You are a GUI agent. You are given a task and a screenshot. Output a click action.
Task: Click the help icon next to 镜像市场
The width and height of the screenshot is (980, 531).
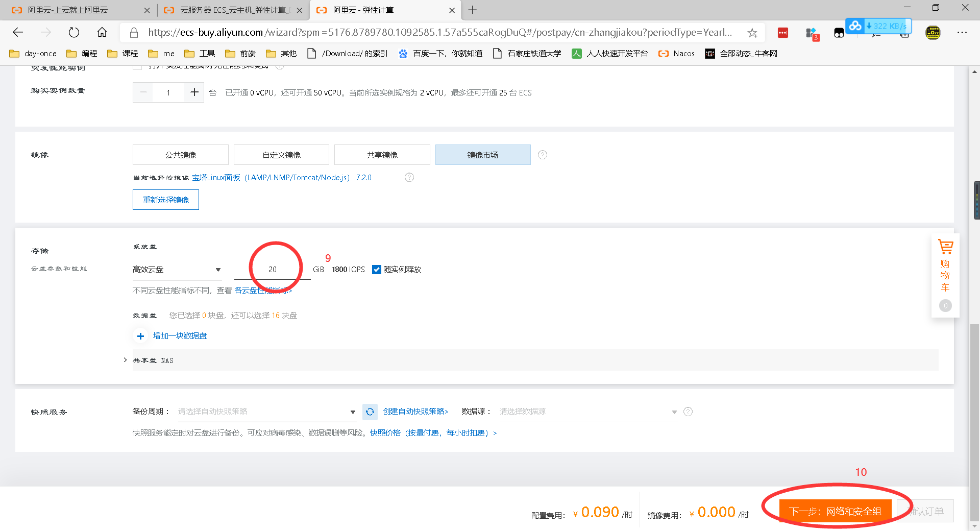(x=543, y=155)
